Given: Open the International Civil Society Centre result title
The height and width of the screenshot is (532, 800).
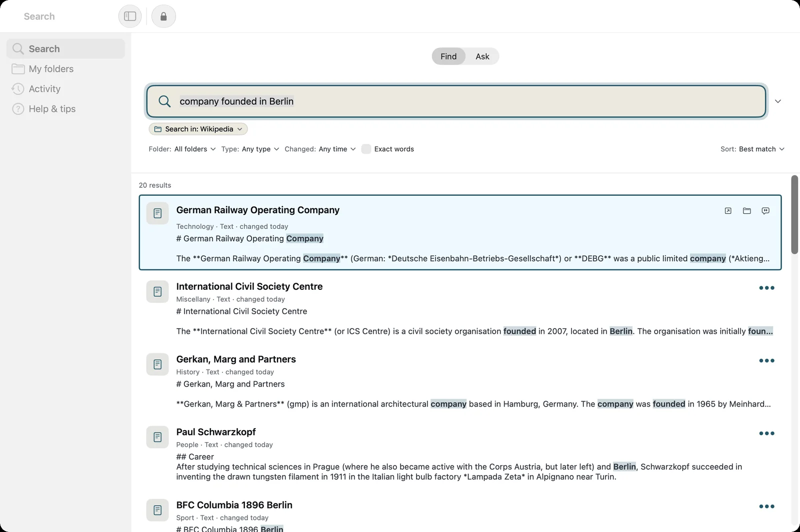Looking at the screenshot, I should click(249, 287).
